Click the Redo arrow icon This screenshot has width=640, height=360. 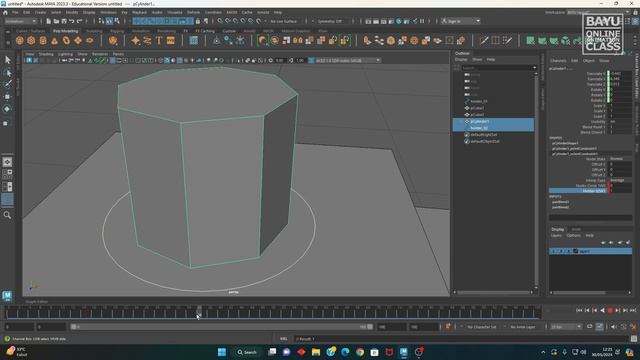[x=80, y=21]
